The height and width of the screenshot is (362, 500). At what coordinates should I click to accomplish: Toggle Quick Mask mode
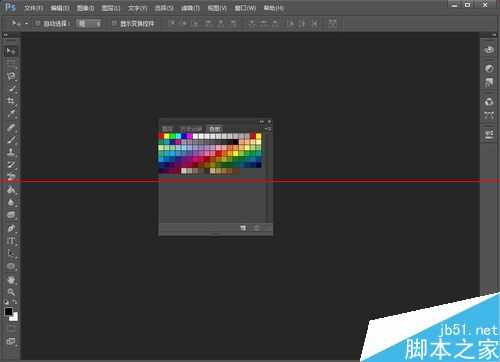click(x=11, y=328)
